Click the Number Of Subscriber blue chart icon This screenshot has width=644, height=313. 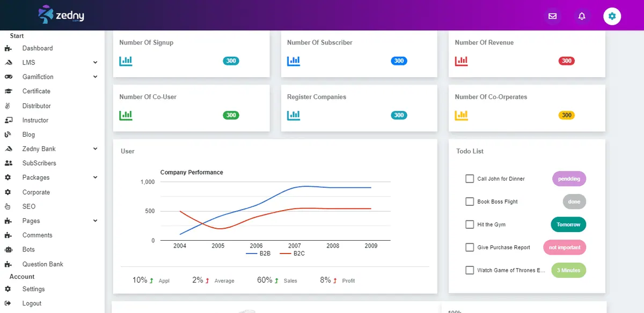tap(294, 61)
